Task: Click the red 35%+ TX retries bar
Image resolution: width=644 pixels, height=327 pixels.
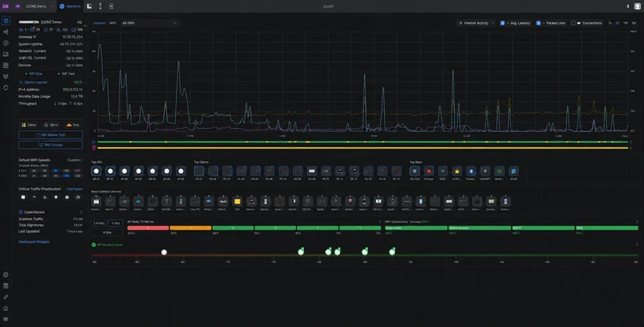Action: pyautogui.click(x=148, y=228)
